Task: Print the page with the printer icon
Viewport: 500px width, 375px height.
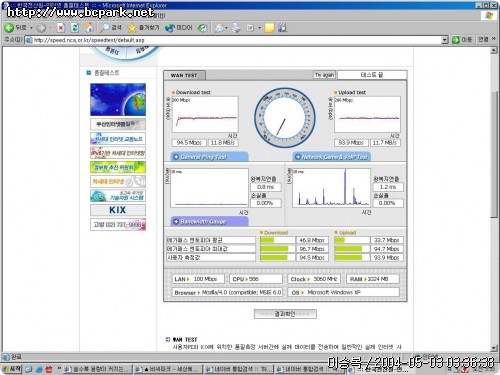Action: tap(236, 28)
